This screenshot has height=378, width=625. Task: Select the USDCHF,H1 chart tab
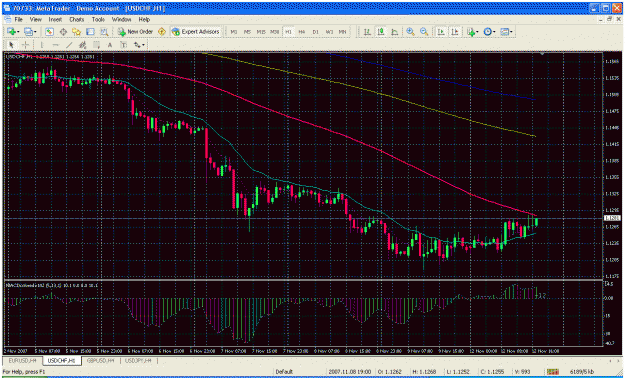pyautogui.click(x=62, y=360)
